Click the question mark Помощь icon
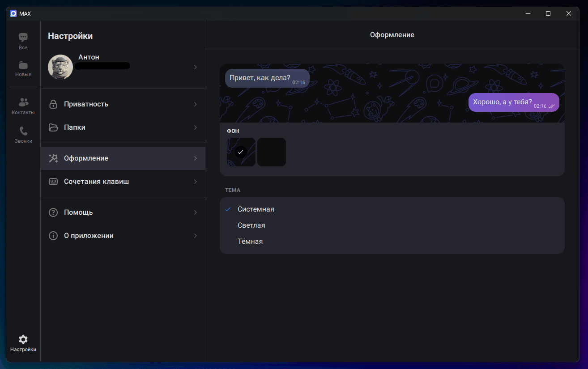Viewport: 588px width, 369px height. 53,212
